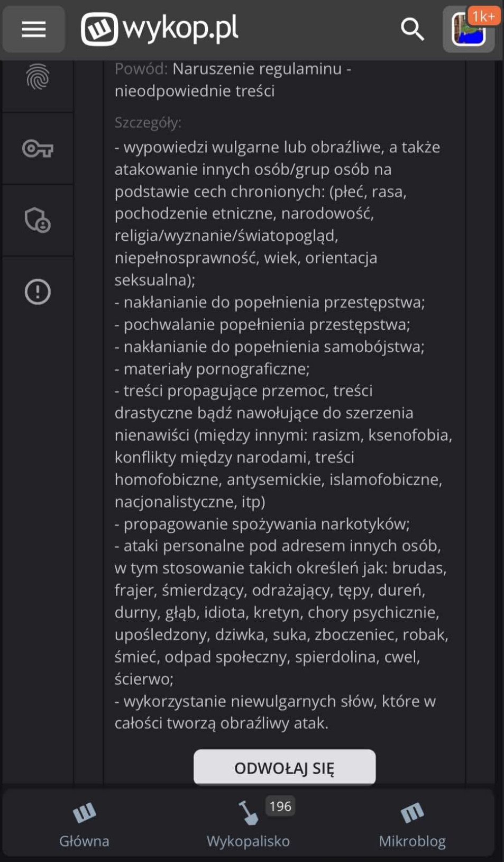Viewport: 504px width, 862px height.
Task: Tap the Mikroblog icon in bottom bar
Action: (x=412, y=813)
